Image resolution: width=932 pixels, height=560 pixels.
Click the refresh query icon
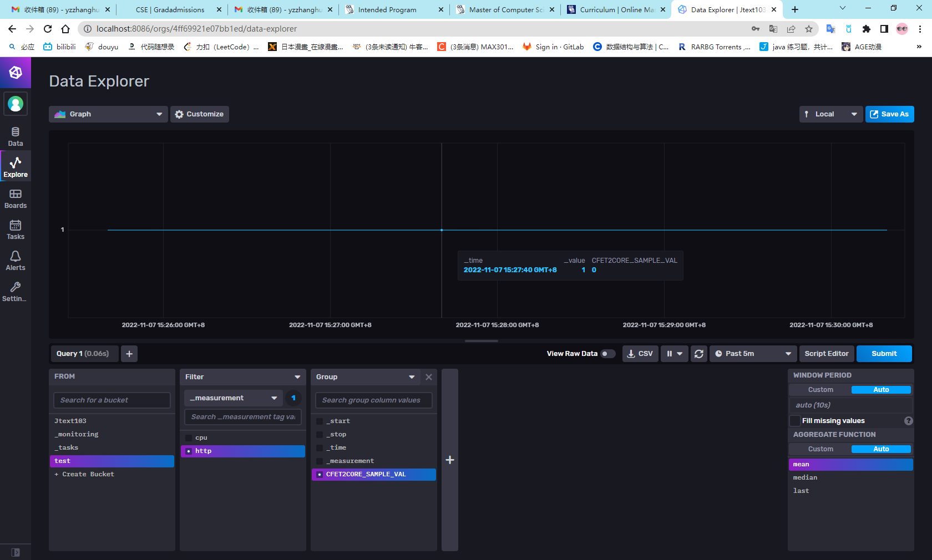click(x=699, y=354)
